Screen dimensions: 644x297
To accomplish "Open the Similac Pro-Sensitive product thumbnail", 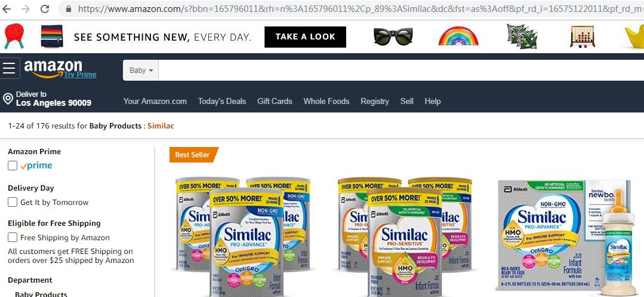I will point(405,237).
